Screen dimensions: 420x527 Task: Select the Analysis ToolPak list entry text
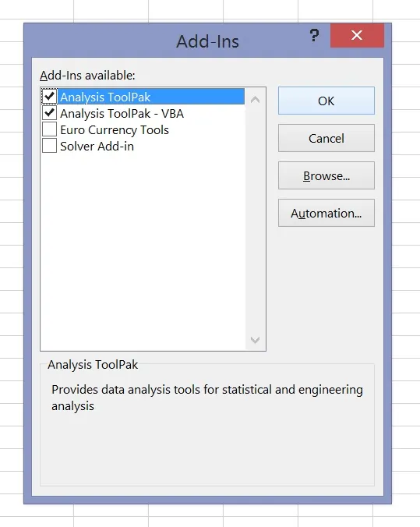pyautogui.click(x=105, y=97)
